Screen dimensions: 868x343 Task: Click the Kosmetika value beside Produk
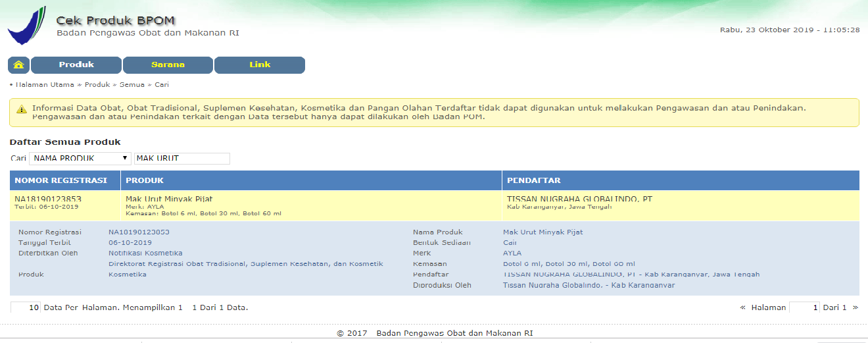point(128,275)
